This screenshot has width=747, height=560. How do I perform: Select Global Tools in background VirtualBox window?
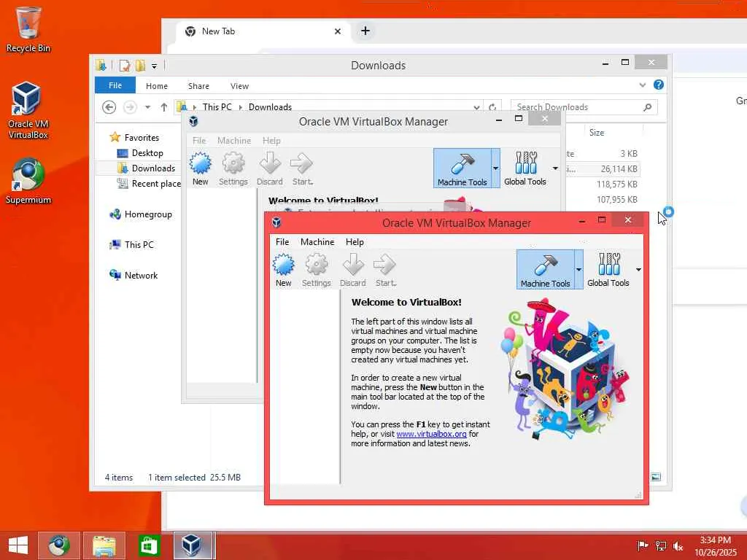(525, 168)
